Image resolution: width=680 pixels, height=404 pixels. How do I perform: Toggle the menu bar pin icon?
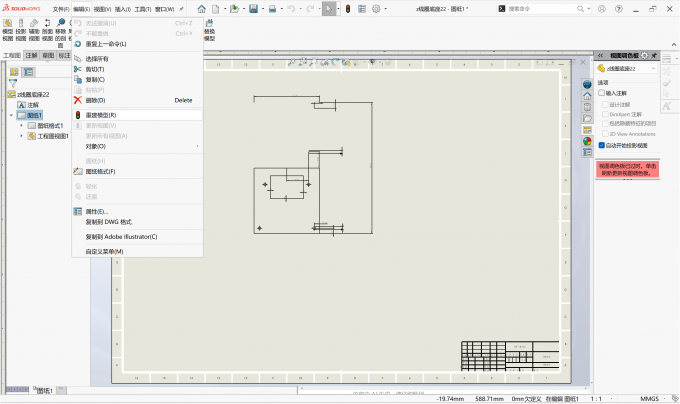pyautogui.click(x=181, y=9)
